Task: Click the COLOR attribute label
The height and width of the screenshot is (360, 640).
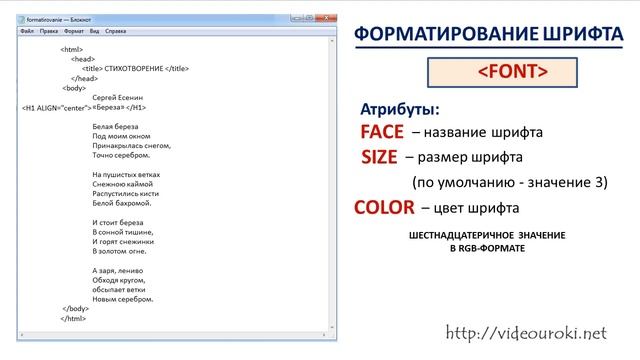Action: [384, 207]
